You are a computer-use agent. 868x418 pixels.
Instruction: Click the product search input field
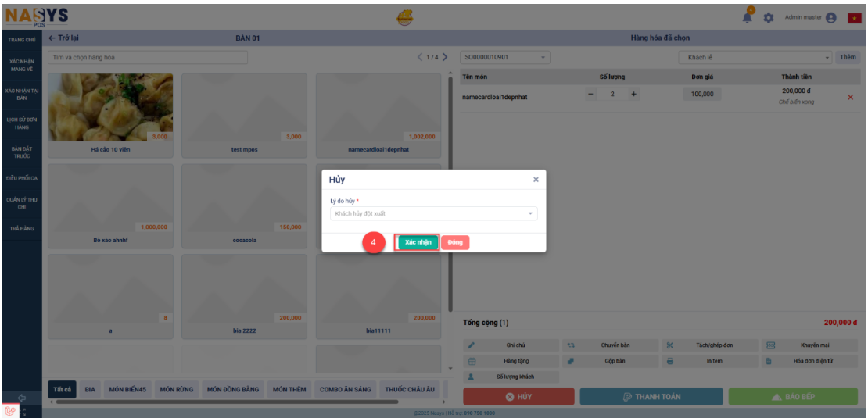click(147, 57)
